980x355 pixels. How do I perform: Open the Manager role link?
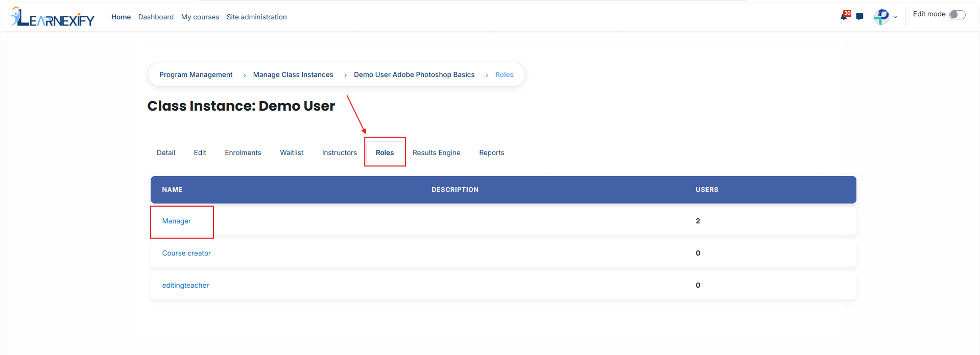tap(177, 221)
